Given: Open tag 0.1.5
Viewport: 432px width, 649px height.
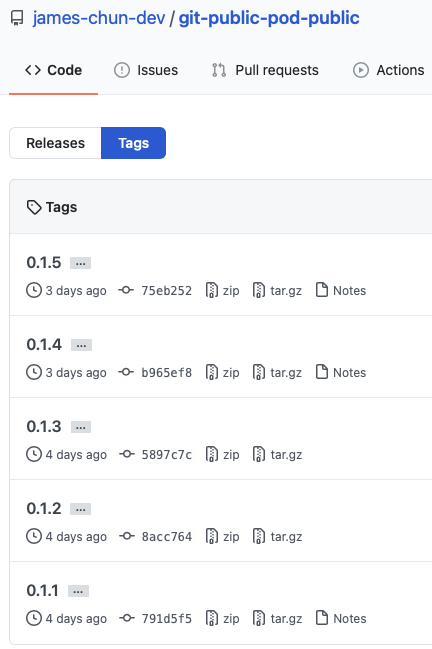Looking at the screenshot, I should [44, 262].
